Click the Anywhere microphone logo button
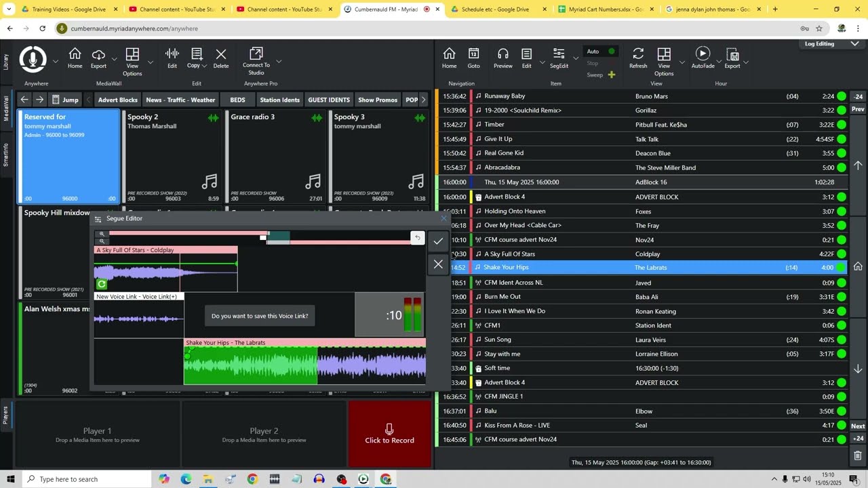Viewport: 868px width, 488px height. pyautogui.click(x=33, y=60)
